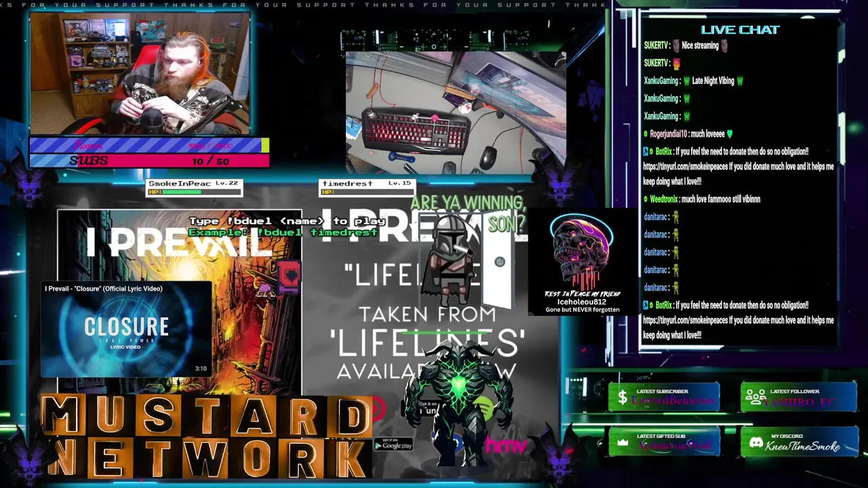The image size is (868, 488).
Task: Click XankuGaming 'Late Night Vibing' message
Action: point(693,81)
